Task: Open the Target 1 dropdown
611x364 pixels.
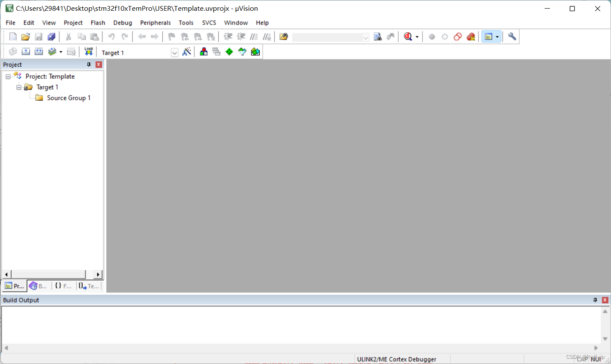Action: (174, 52)
